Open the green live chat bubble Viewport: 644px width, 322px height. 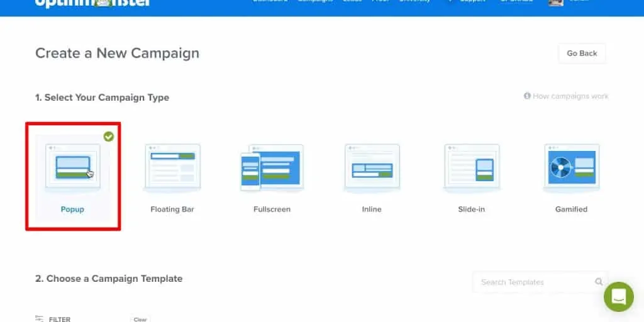619,297
